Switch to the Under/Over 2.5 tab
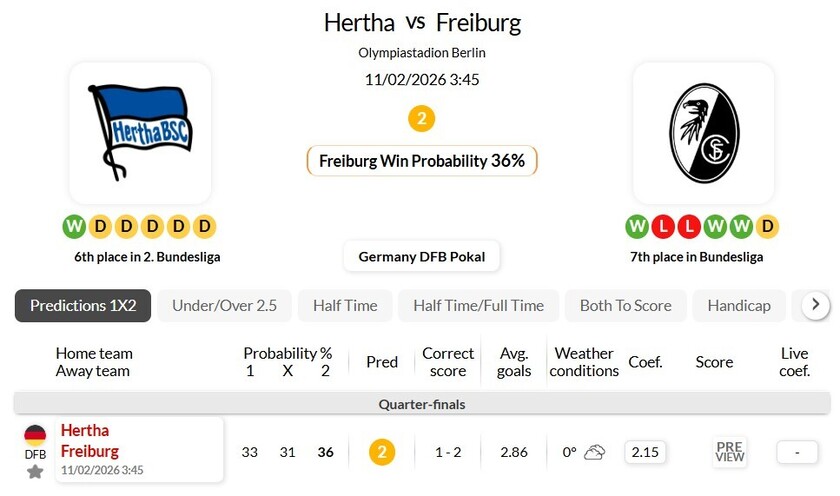Image resolution: width=840 pixels, height=496 pixels. tap(224, 306)
